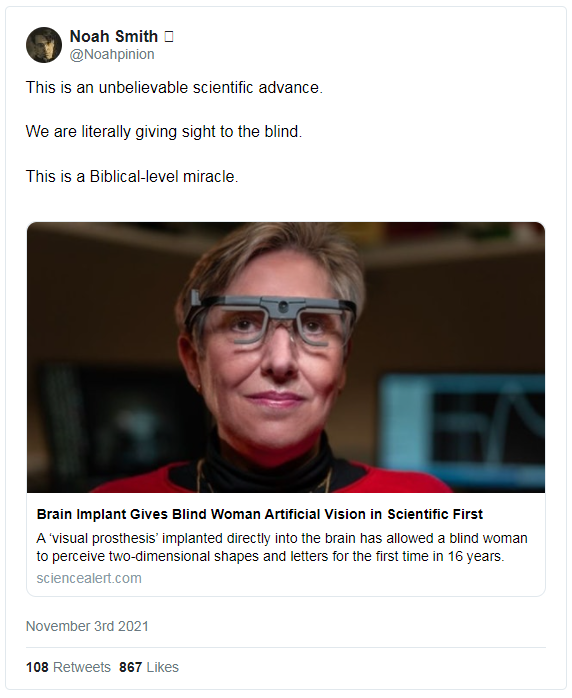Click the 'Biblical-level miracle' sentence
Image resolution: width=572 pixels, height=698 pixels.
(132, 177)
